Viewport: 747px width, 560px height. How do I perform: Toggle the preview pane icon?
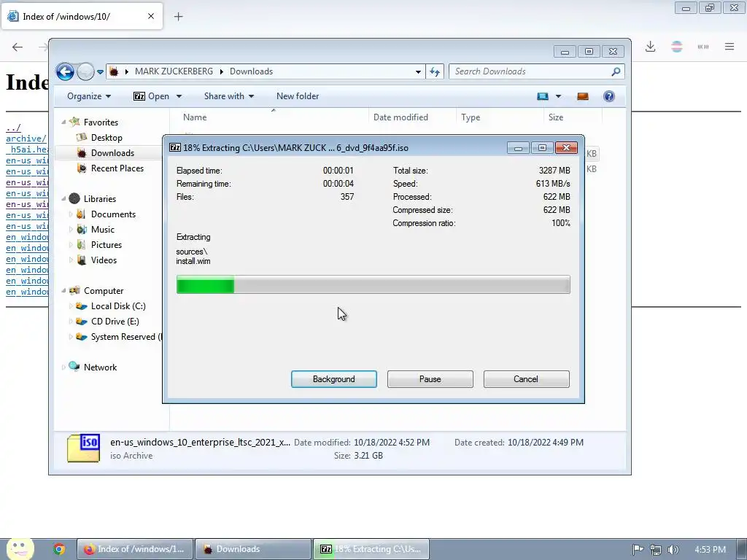click(583, 96)
